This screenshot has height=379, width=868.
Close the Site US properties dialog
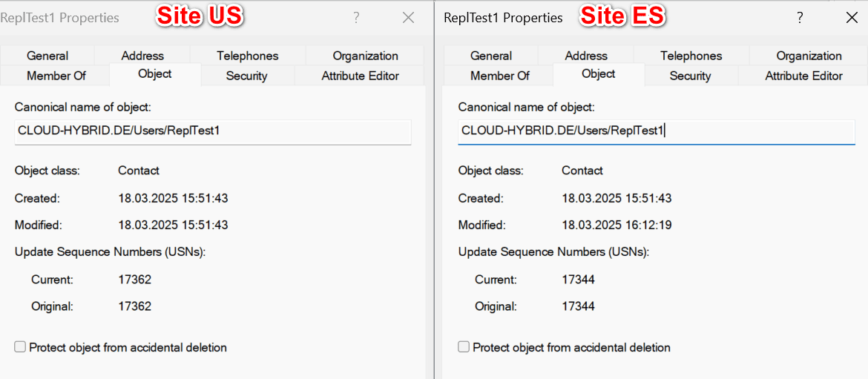[408, 18]
